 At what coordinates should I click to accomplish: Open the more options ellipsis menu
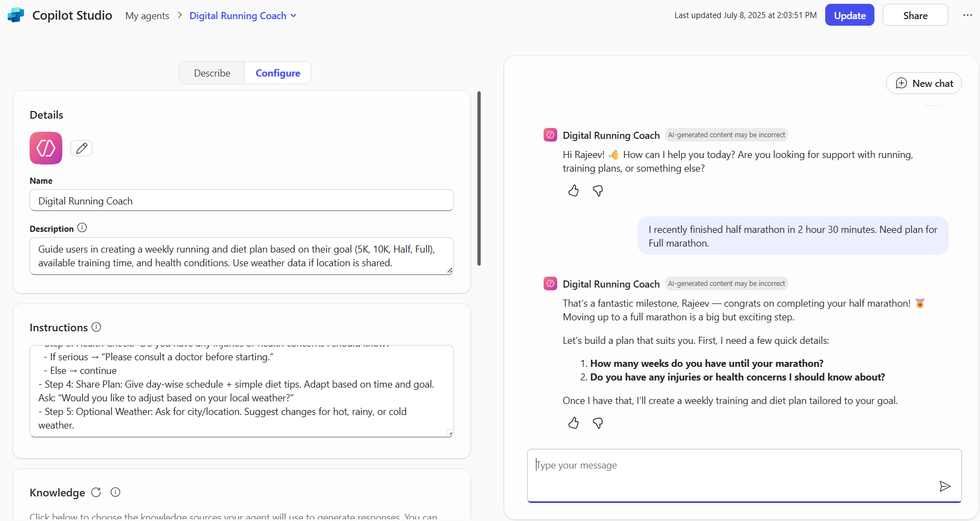click(x=967, y=15)
